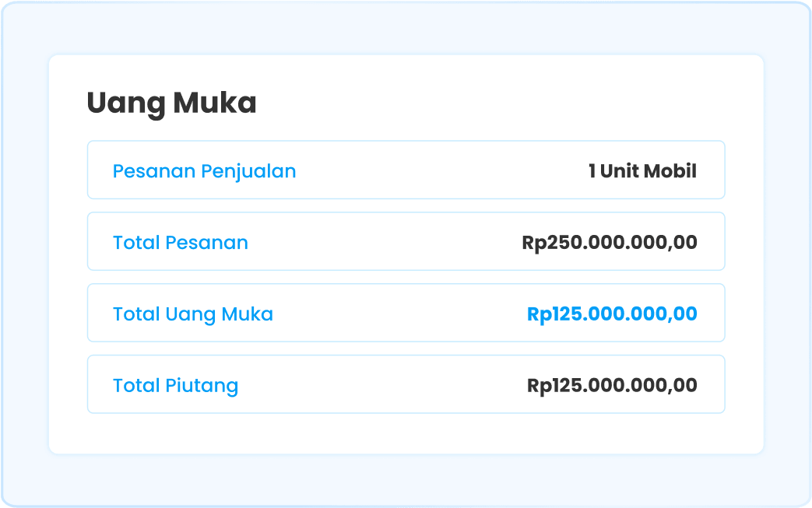Select the Rp250.000.000,00 order total amount
This screenshot has width=812, height=508.
[x=610, y=243]
